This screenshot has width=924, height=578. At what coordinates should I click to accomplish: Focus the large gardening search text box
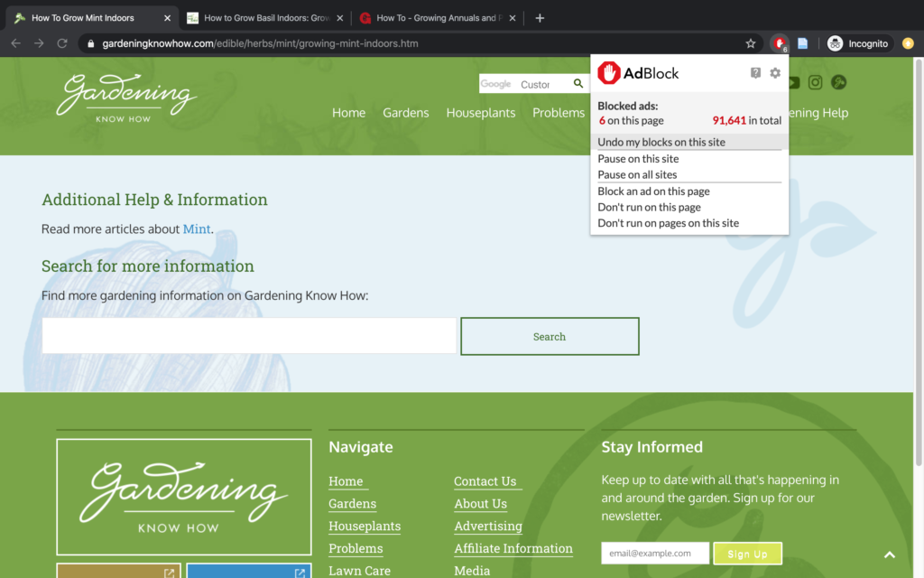(249, 336)
